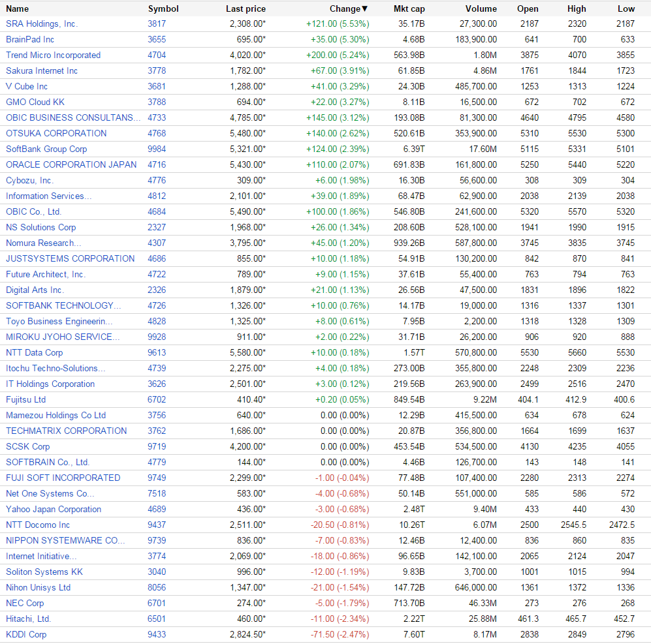Sort by High column header
Viewport: 651px width, 644px height.
coord(577,8)
